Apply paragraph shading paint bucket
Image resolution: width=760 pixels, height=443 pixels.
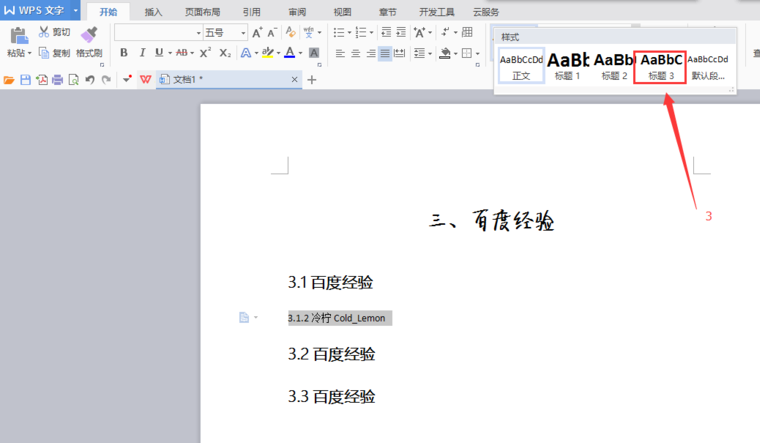[445, 53]
